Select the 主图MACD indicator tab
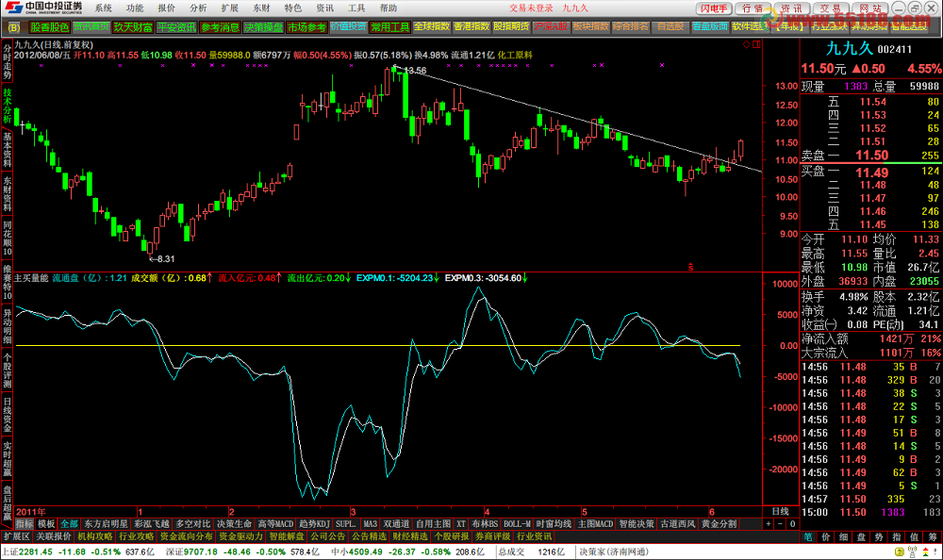This screenshot has width=943, height=560. [595, 524]
